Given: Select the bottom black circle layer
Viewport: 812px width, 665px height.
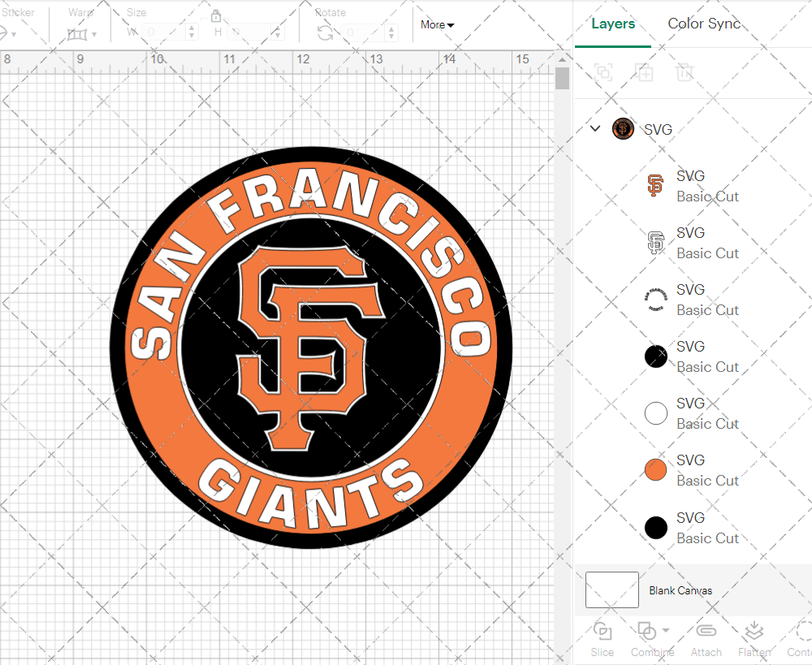Looking at the screenshot, I should point(655,527).
